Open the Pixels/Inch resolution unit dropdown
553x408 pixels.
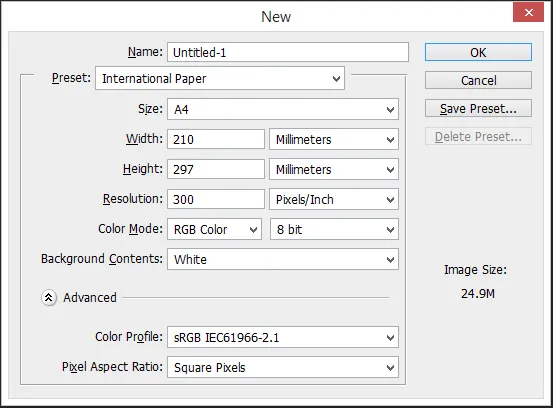pos(334,199)
